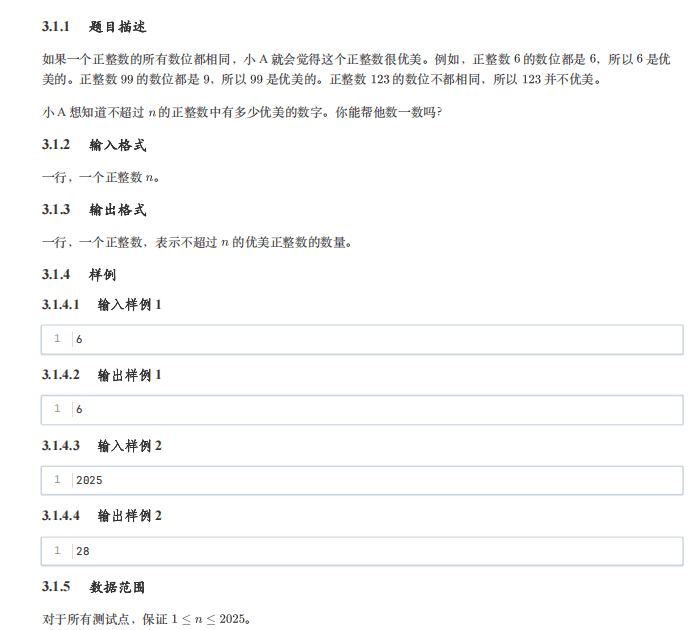This screenshot has width=697, height=630.
Task: Click the heading 3.1.4.3 输入样例 2
Action: tap(102, 446)
